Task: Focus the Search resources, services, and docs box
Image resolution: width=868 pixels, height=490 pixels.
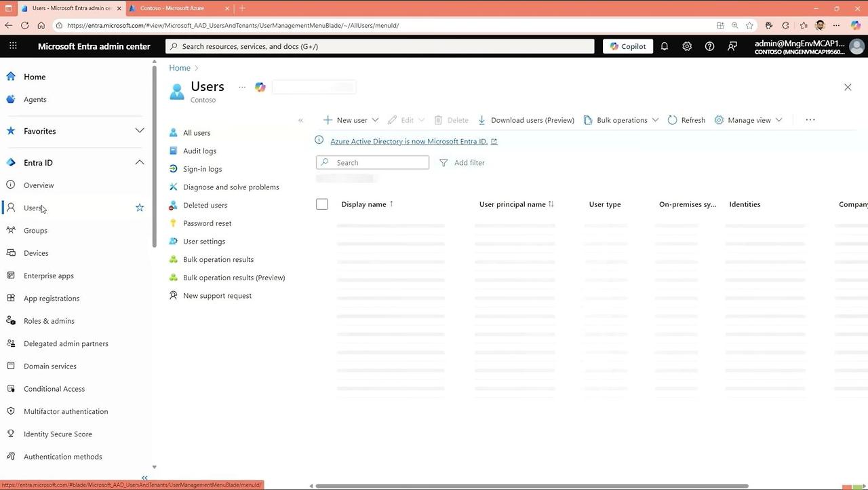Action: click(x=380, y=46)
